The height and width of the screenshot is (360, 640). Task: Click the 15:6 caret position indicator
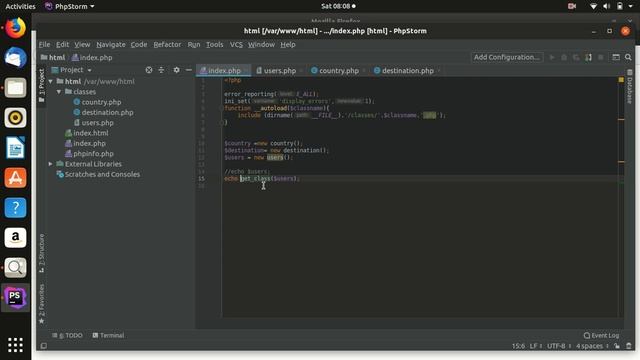(x=518, y=346)
